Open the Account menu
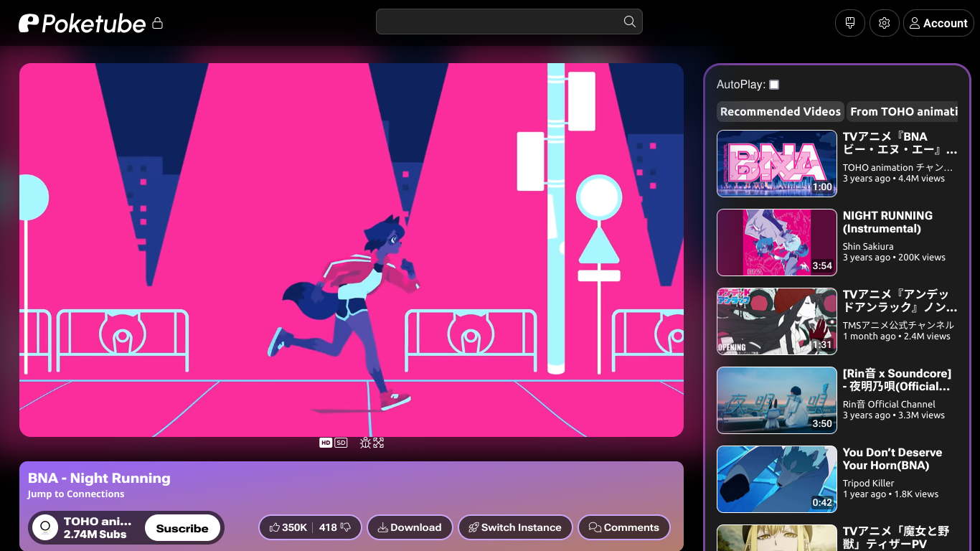 (938, 23)
